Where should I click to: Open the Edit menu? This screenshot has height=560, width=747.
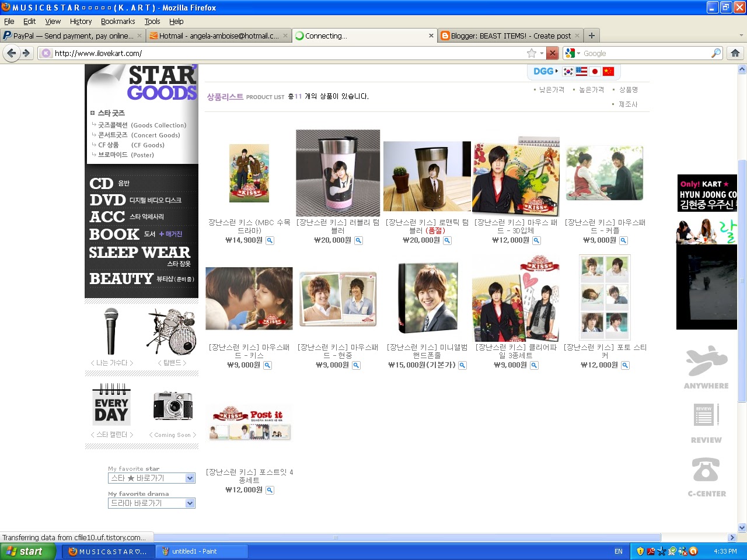point(29,22)
